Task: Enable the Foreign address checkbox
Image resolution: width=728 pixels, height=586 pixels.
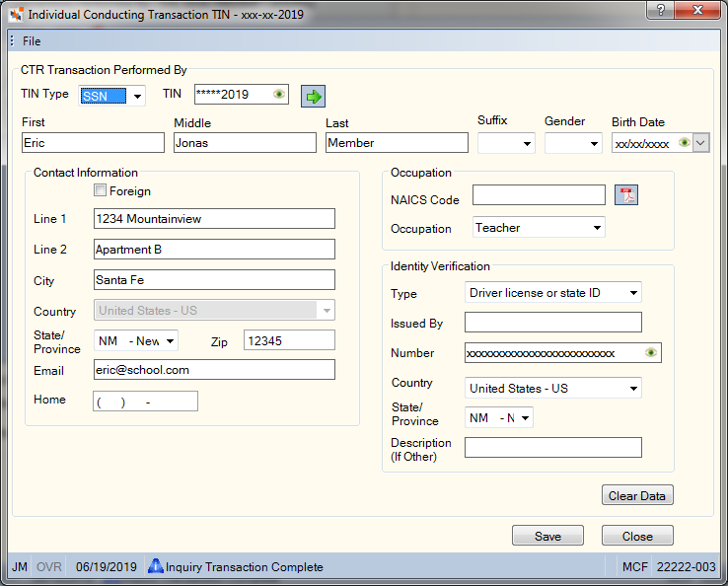Action: (100, 190)
